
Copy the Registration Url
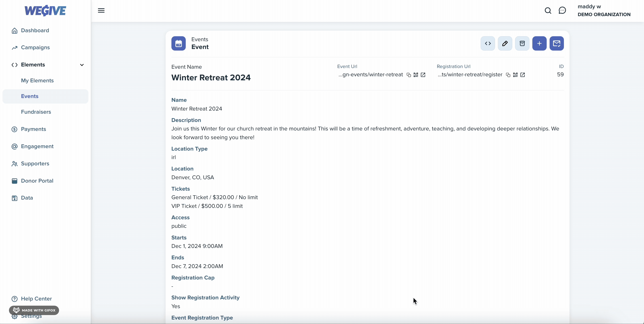pos(508,75)
